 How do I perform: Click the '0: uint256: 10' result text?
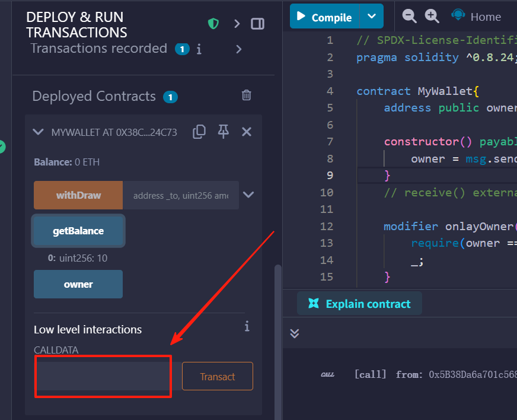click(78, 258)
